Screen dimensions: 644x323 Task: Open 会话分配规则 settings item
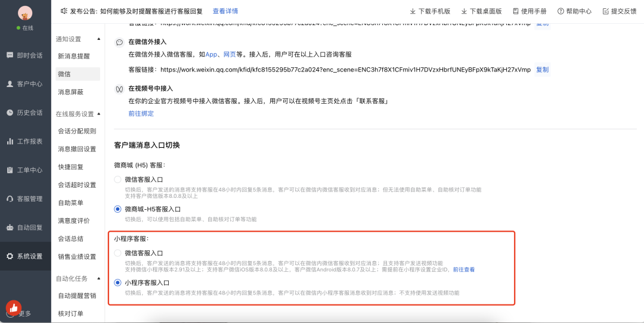(x=77, y=131)
